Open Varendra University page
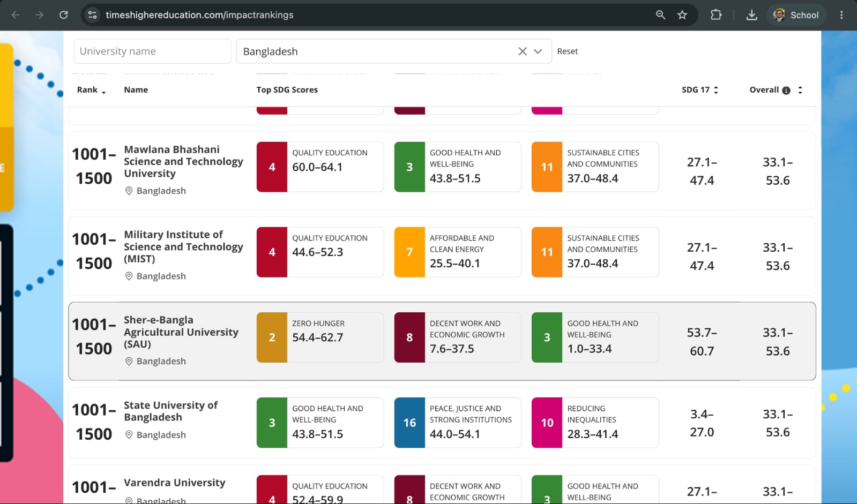Screen dimensions: 857x504 point(175,483)
